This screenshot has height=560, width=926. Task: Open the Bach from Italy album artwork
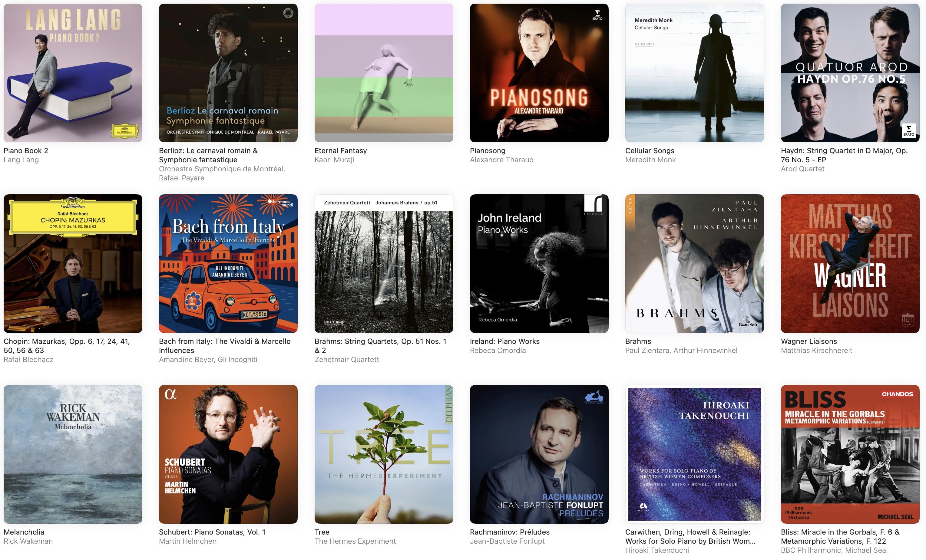tap(228, 263)
